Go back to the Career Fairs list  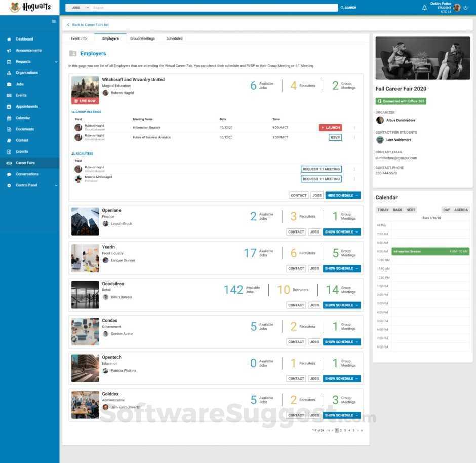88,24
